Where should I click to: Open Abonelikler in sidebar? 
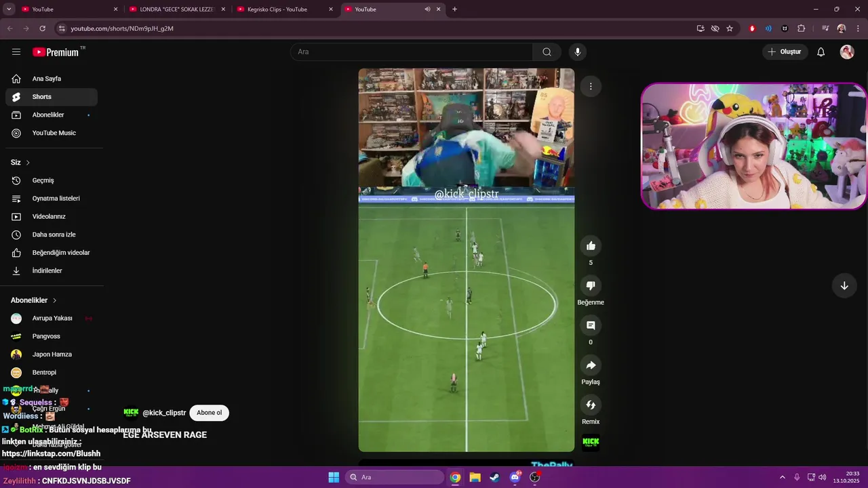pos(52,115)
